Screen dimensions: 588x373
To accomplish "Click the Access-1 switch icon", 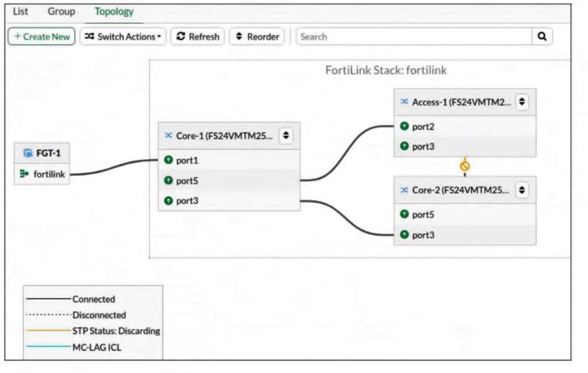I will (x=404, y=102).
